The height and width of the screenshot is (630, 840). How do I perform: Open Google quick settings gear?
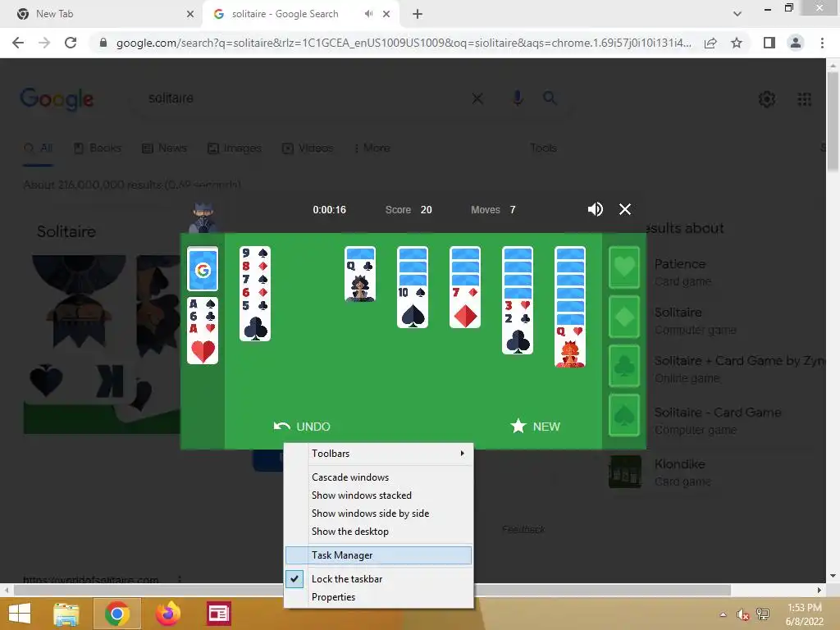pos(767,99)
